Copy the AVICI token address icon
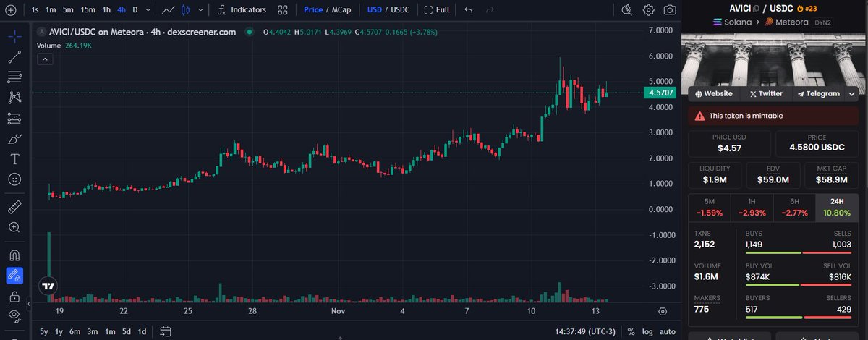Screen dimensions: 868x340 [x=756, y=9]
